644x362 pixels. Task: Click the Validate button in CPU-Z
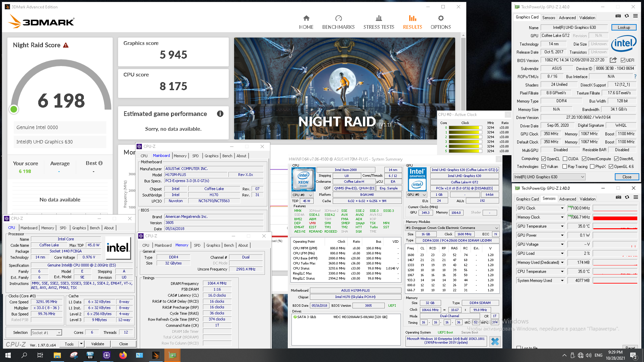[98, 344]
